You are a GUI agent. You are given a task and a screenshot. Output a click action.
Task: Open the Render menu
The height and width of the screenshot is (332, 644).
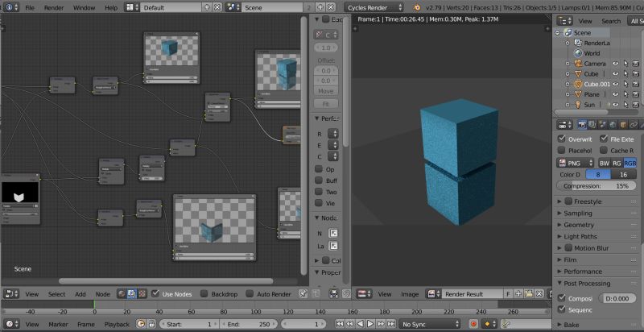click(54, 7)
